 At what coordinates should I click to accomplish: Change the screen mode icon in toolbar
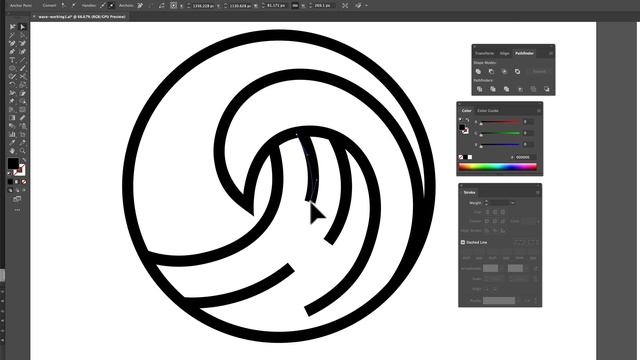[17, 199]
